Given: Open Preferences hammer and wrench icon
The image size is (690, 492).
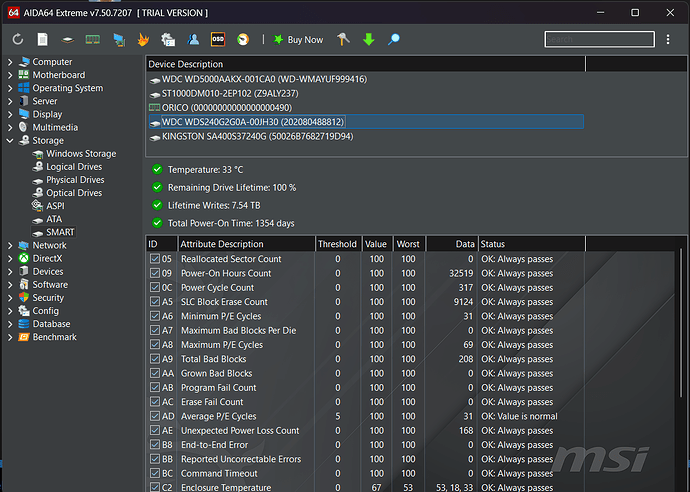Looking at the screenshot, I should tap(343, 40).
